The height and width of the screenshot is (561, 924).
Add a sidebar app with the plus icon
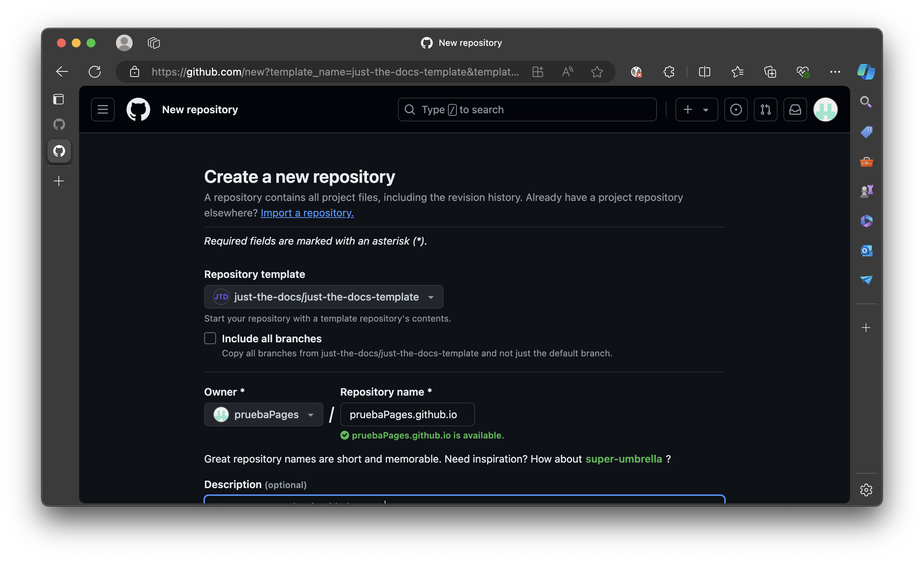tap(866, 328)
